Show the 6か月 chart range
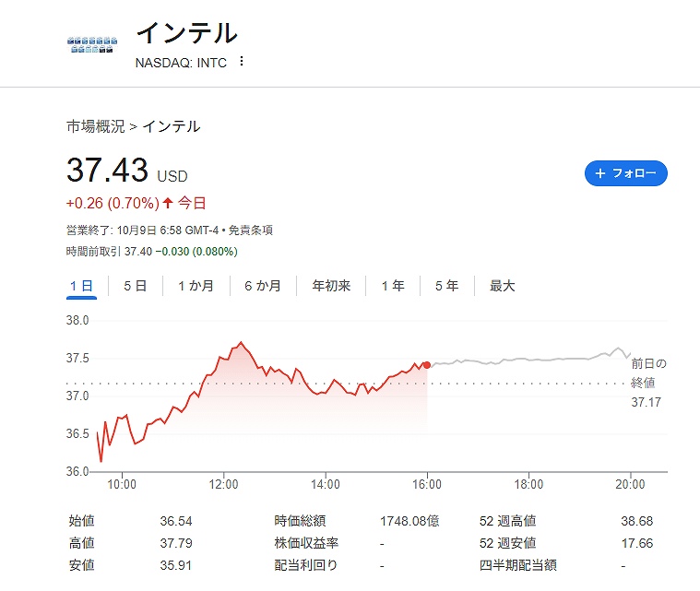This screenshot has width=700, height=591. point(263,286)
